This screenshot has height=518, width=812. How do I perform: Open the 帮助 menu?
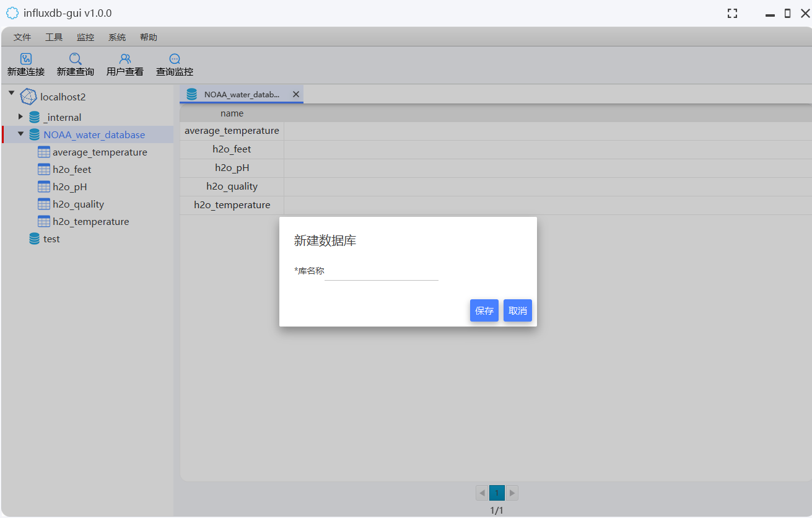[149, 37]
